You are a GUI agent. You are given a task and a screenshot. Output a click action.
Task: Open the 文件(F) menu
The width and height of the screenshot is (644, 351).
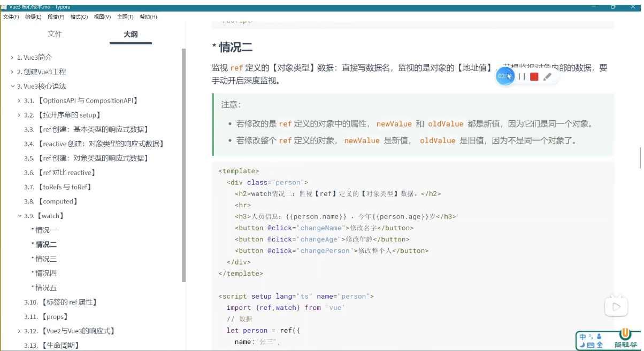coord(11,17)
